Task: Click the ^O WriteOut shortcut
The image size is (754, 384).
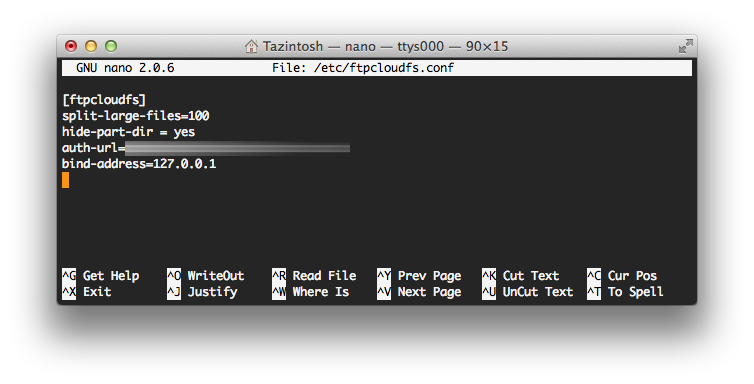Action: (x=206, y=276)
